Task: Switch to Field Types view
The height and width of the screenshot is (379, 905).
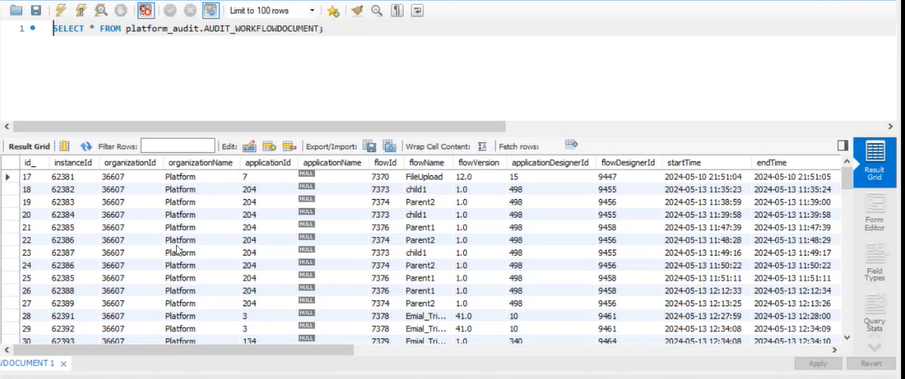Action: click(874, 263)
